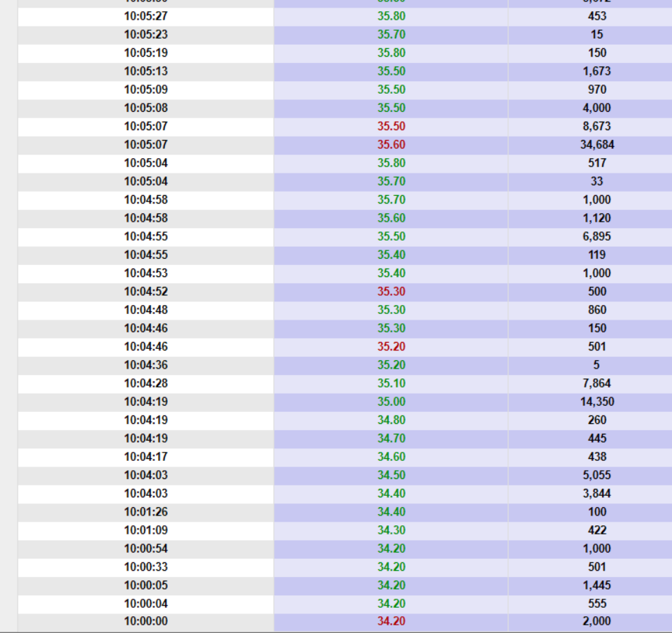Select the price cell showing 35.00
Viewport: 672px width, 633px height.
[x=391, y=401]
